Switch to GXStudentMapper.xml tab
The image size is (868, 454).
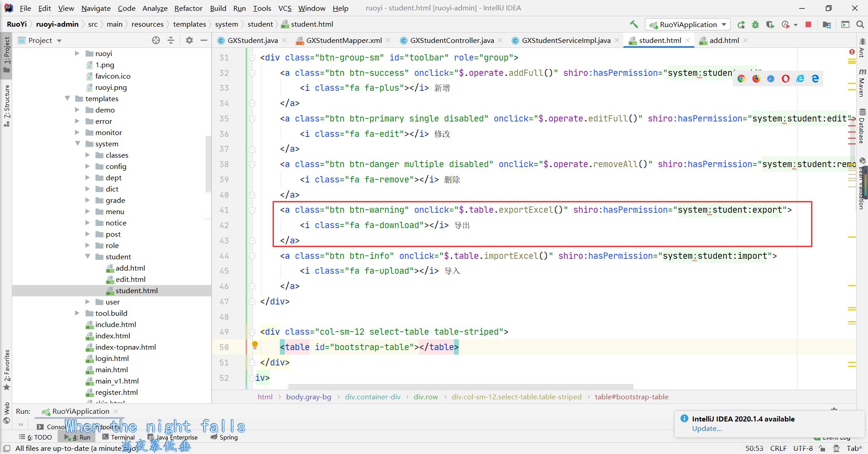tap(344, 40)
